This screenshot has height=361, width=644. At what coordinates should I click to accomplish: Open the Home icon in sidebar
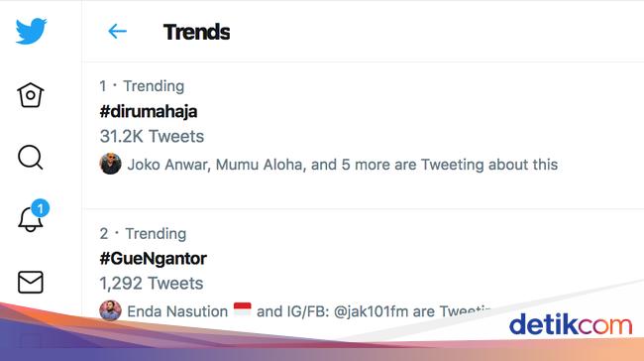(31, 95)
